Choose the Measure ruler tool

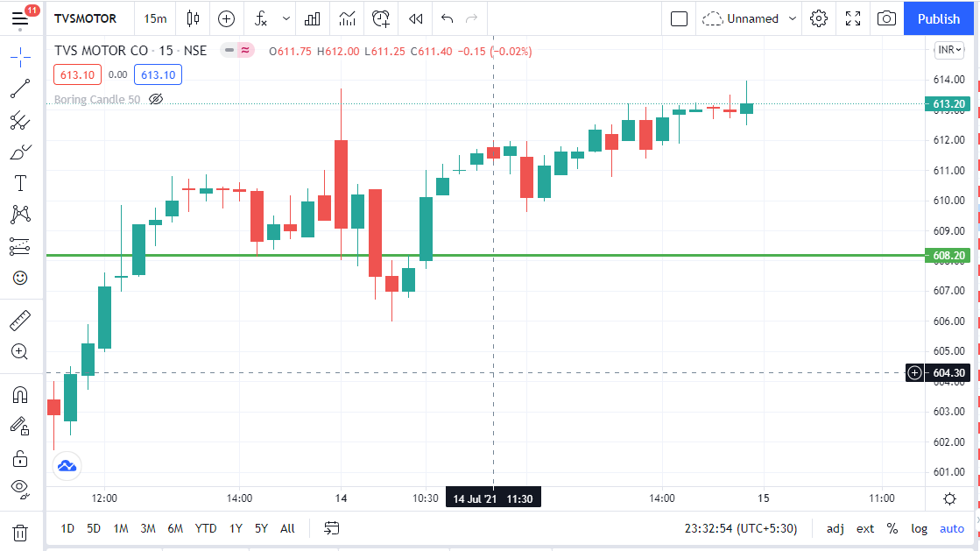(x=20, y=321)
